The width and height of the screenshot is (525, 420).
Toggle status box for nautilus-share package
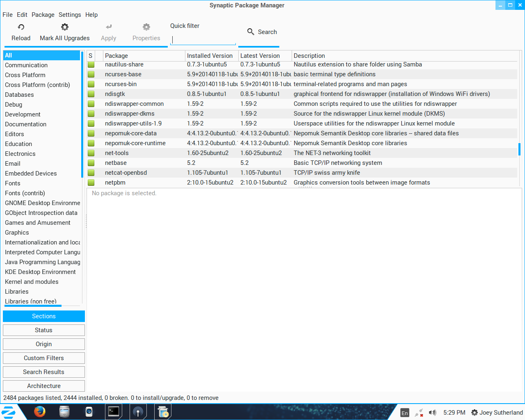tap(91, 64)
